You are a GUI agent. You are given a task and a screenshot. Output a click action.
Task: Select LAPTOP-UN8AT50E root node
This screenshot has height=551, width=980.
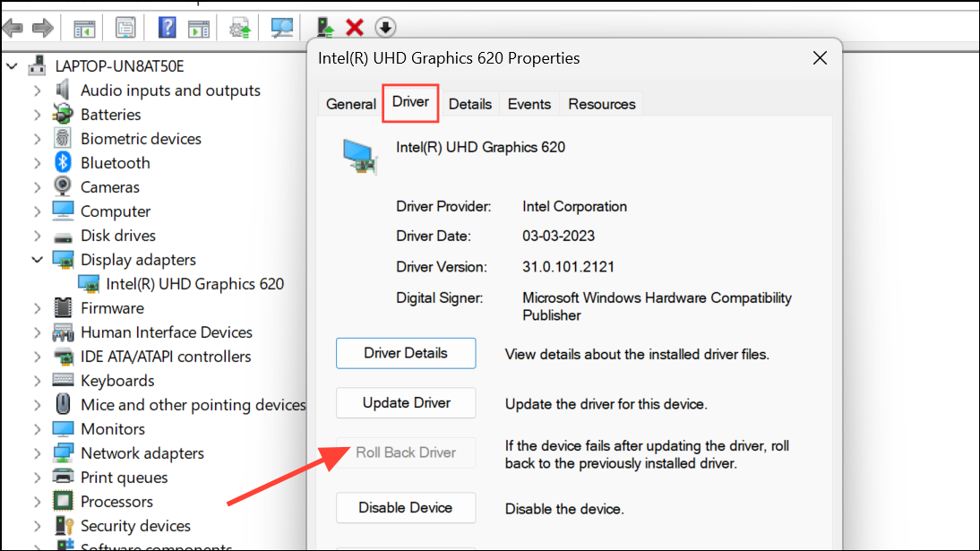point(119,66)
